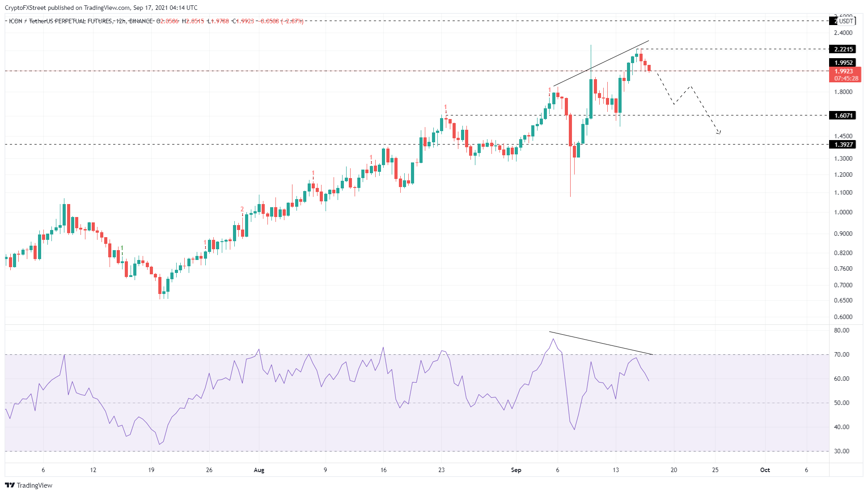The image size is (868, 494).
Task: Click the 19 date label on time axis
Action: tap(151, 470)
